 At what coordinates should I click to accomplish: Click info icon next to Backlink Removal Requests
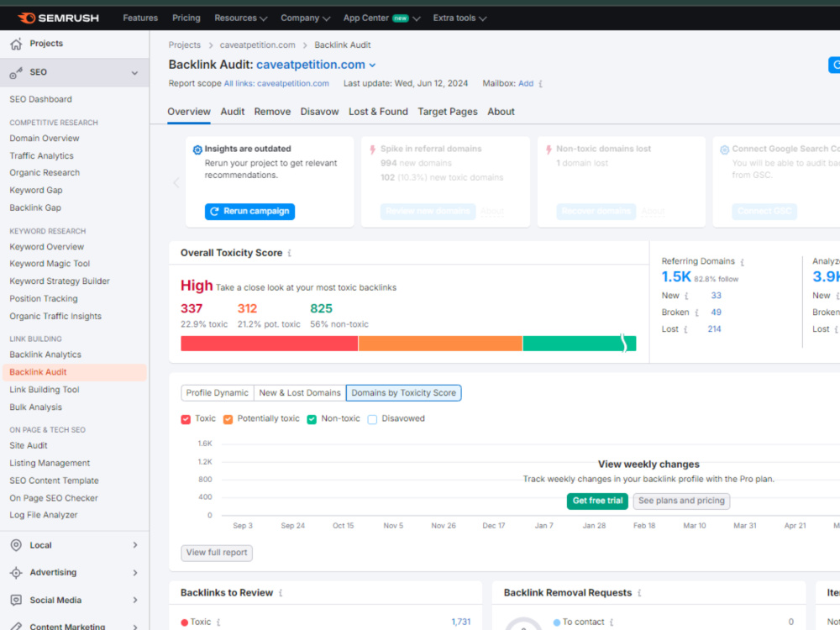coord(639,593)
